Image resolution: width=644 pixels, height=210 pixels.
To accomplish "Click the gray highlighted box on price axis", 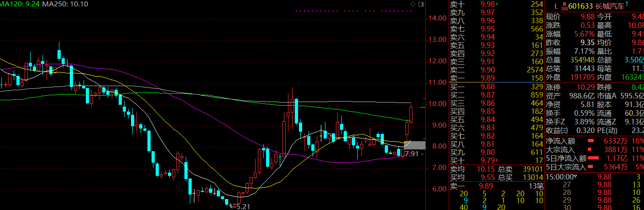I will click(x=414, y=145).
